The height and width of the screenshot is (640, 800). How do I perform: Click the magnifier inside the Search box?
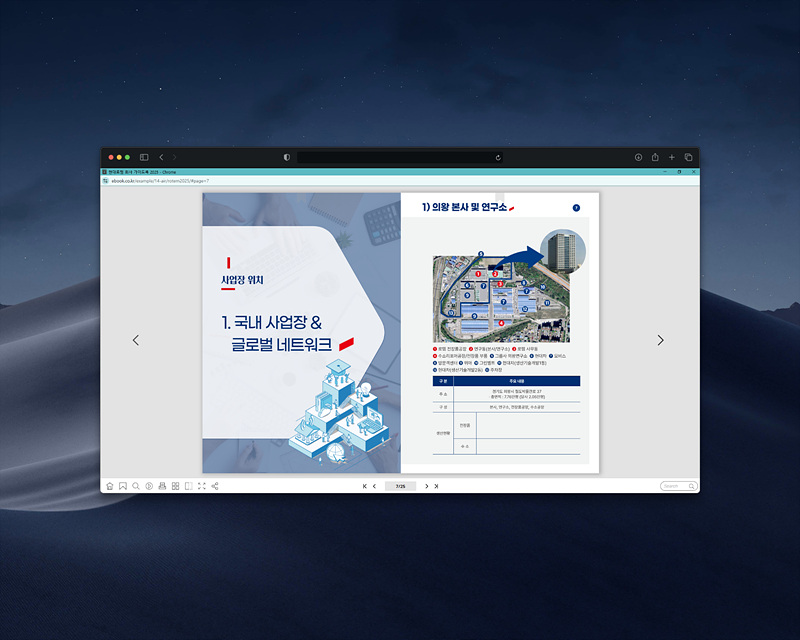click(x=691, y=486)
